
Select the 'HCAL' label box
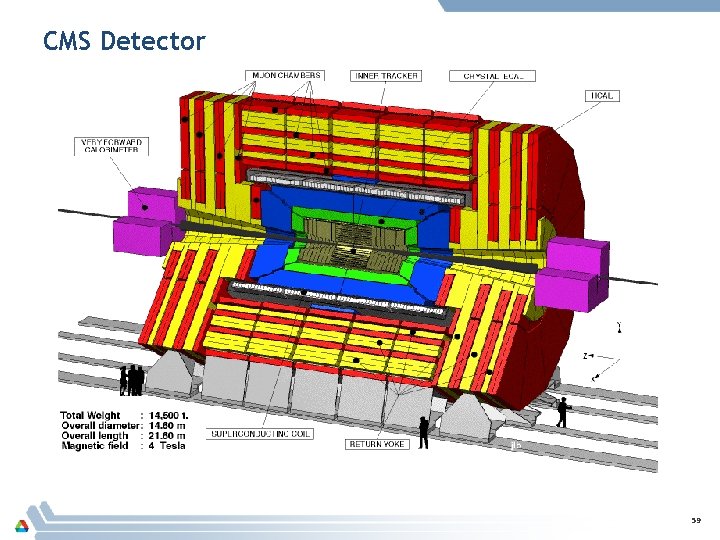602,96
